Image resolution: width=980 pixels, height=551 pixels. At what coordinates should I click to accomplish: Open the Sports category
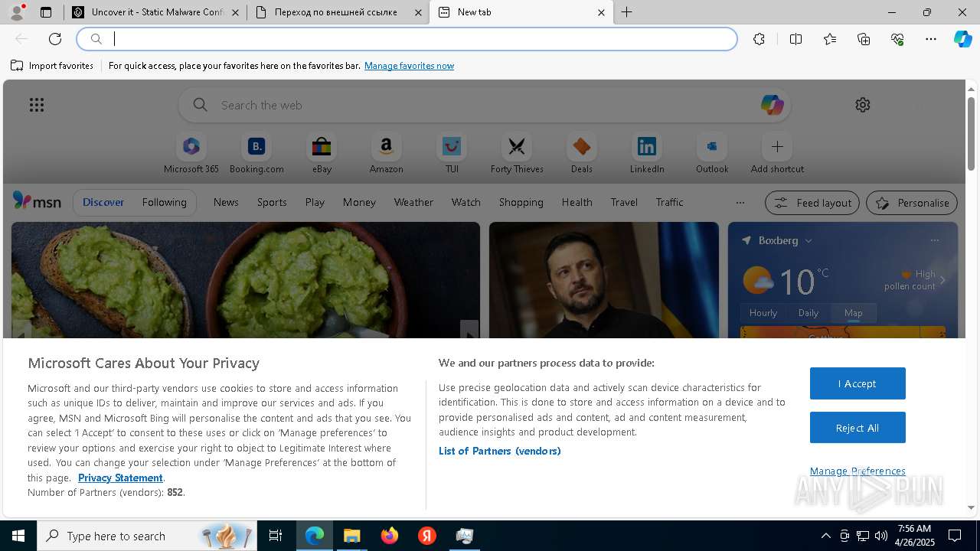point(272,202)
